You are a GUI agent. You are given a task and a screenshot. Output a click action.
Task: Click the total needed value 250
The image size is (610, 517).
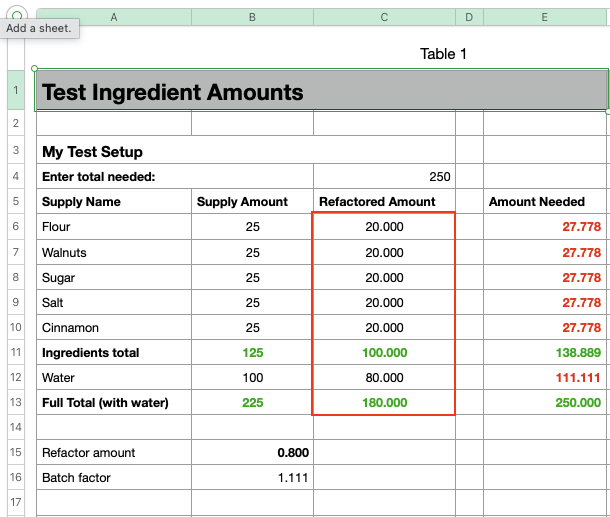(x=384, y=177)
